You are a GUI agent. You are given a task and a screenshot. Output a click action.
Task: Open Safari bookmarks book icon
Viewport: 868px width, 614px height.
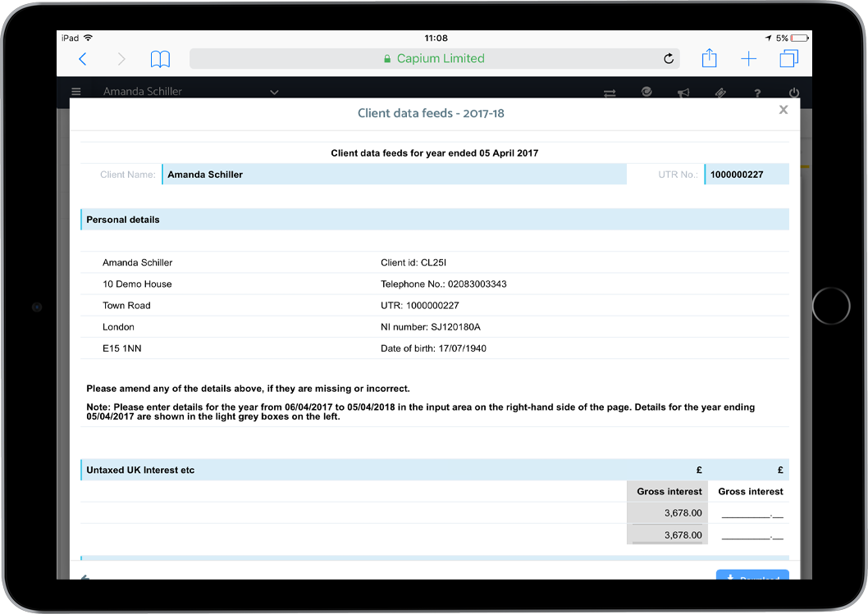click(x=160, y=59)
